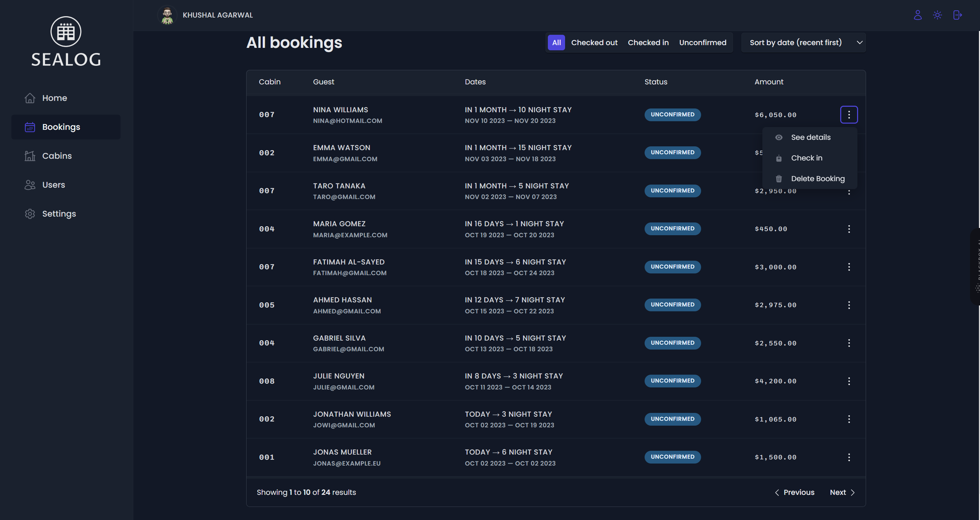Expand the Sort by date dropdown

(803, 43)
